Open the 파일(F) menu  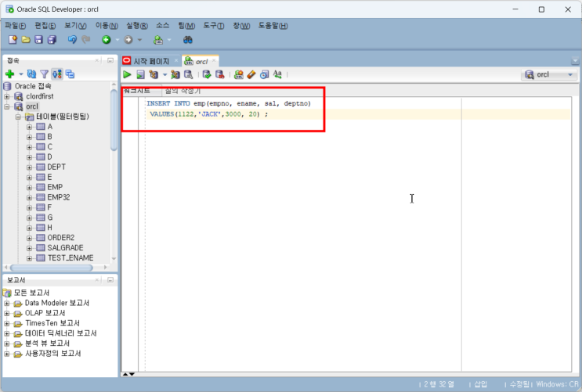point(15,26)
